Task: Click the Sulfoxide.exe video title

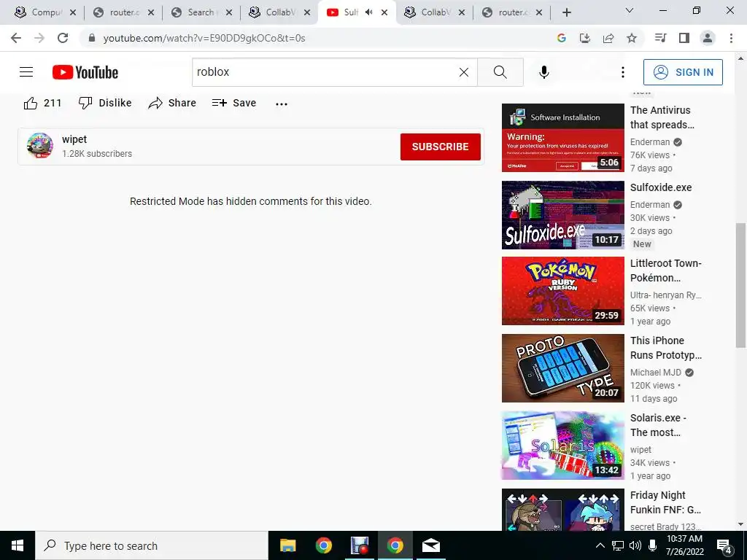Action: click(661, 187)
